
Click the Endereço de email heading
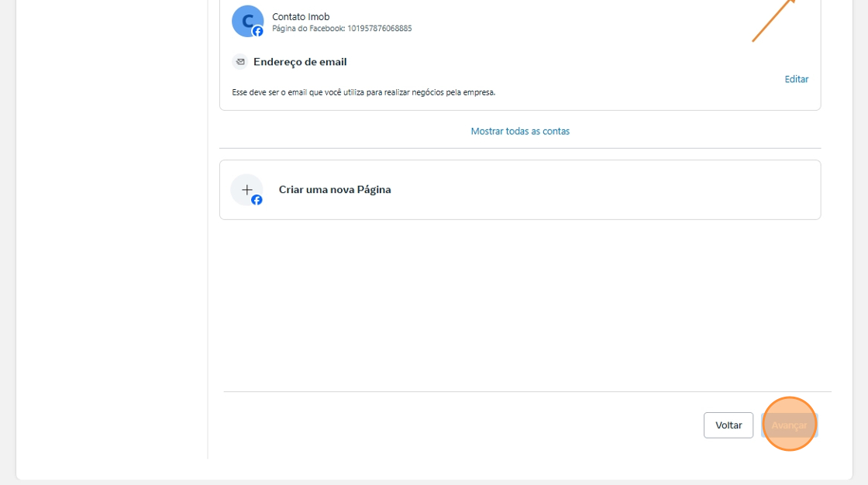pyautogui.click(x=300, y=62)
